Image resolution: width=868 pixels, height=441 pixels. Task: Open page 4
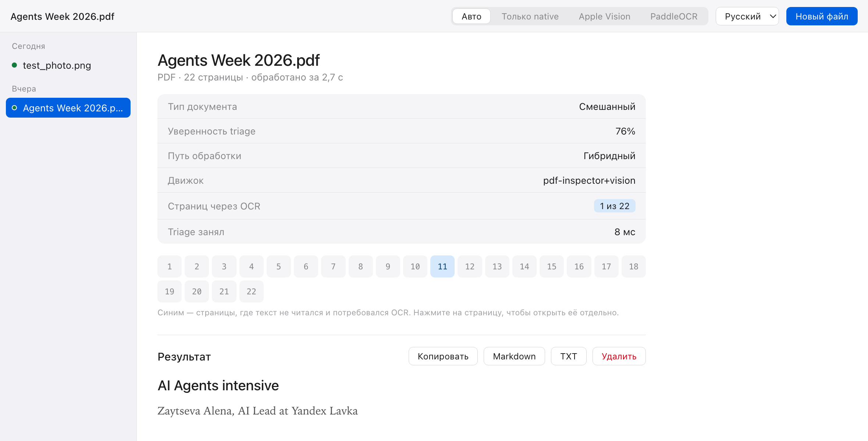[x=252, y=266]
